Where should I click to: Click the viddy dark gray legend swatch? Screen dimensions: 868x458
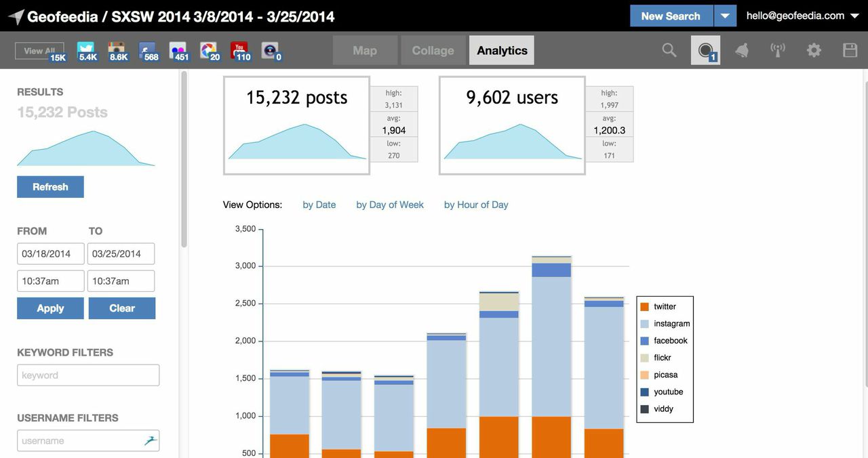pos(645,409)
